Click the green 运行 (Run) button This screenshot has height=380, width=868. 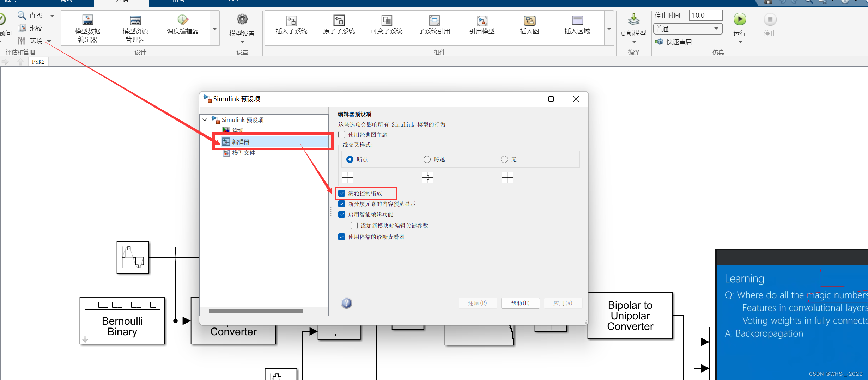[740, 19]
